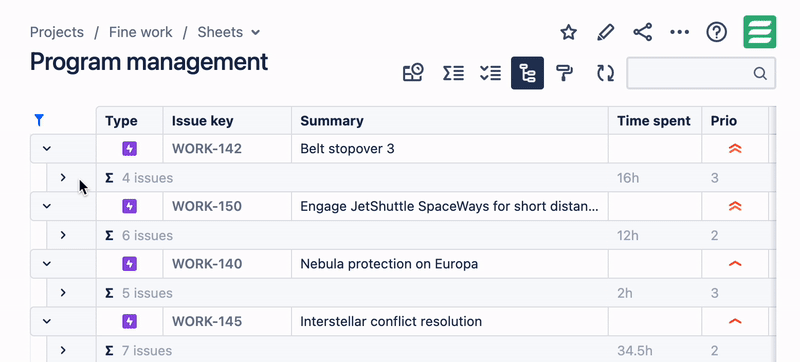Click the refresh sync icon
Image resolution: width=800 pixels, height=362 pixels.
click(605, 73)
